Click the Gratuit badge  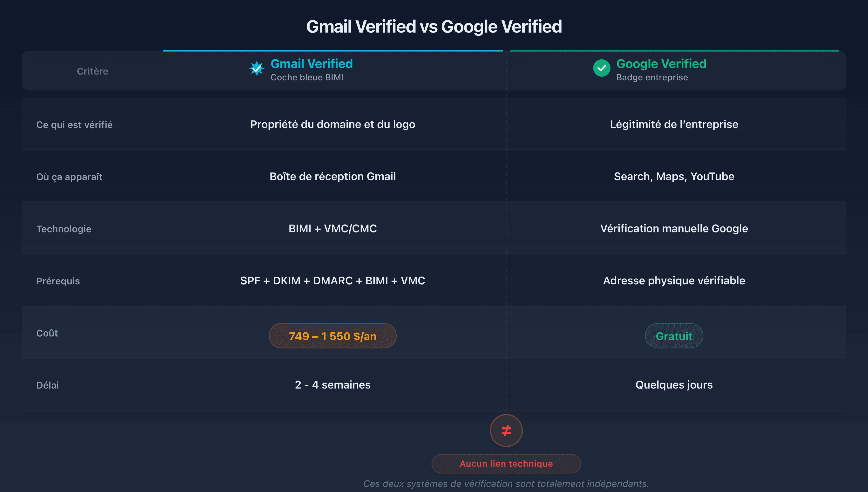(x=674, y=335)
